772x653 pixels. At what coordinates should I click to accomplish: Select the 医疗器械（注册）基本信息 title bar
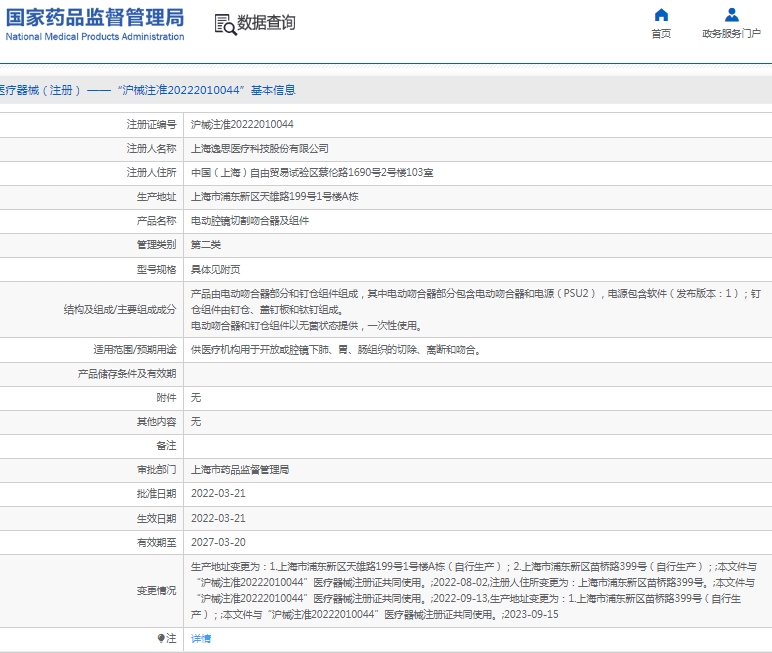[x=386, y=90]
